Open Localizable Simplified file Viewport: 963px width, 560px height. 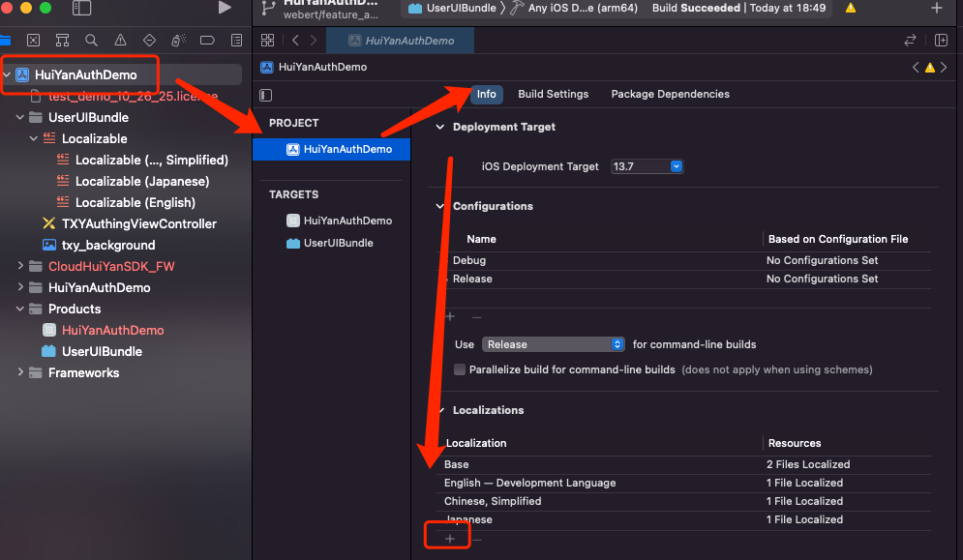click(142, 161)
